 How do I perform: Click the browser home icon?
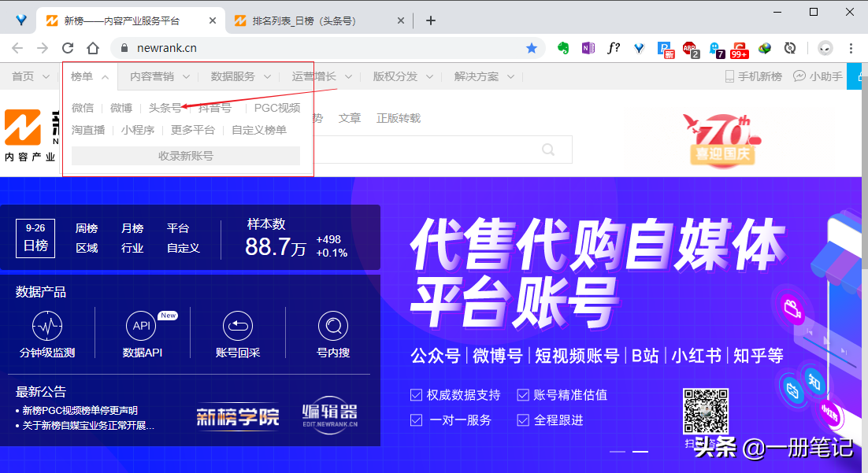coord(93,48)
